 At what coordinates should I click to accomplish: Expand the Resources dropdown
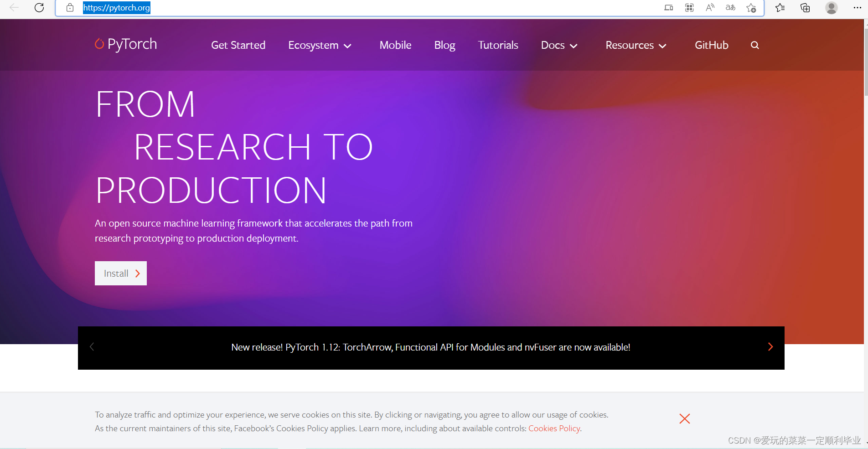coord(635,45)
